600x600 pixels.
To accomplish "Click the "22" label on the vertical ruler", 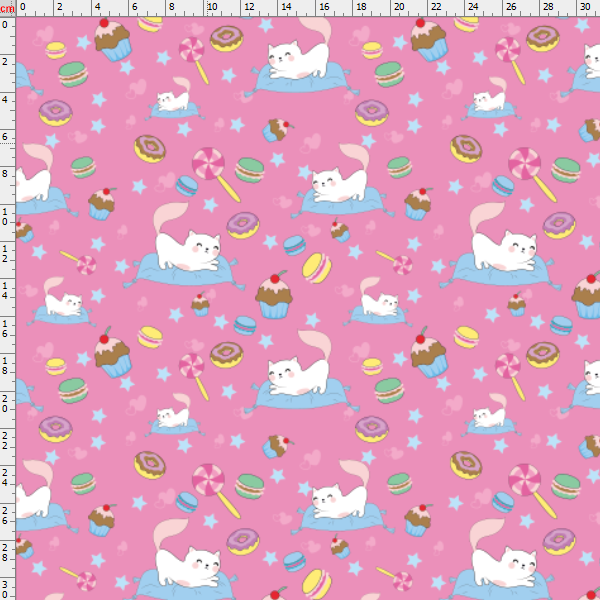I will pos(5,441).
